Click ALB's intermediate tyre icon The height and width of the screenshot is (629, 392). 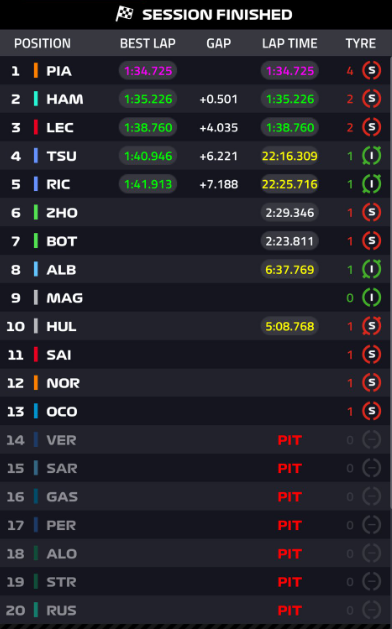point(372,269)
